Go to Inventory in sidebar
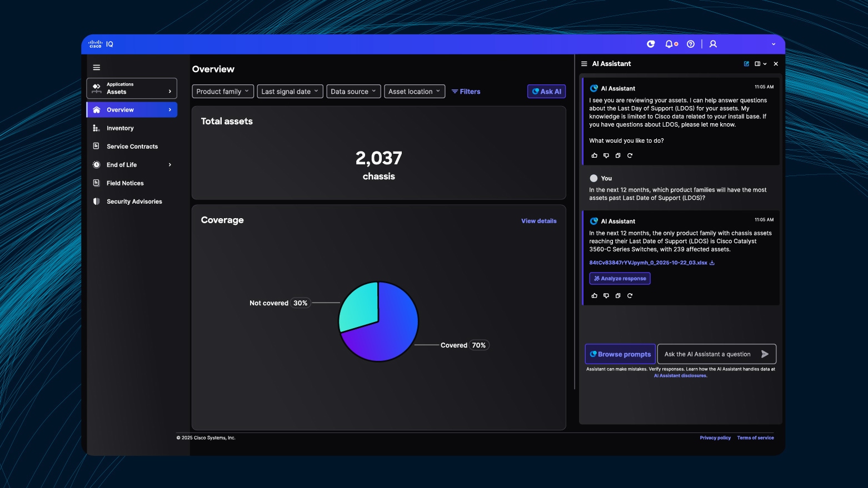 (x=120, y=128)
